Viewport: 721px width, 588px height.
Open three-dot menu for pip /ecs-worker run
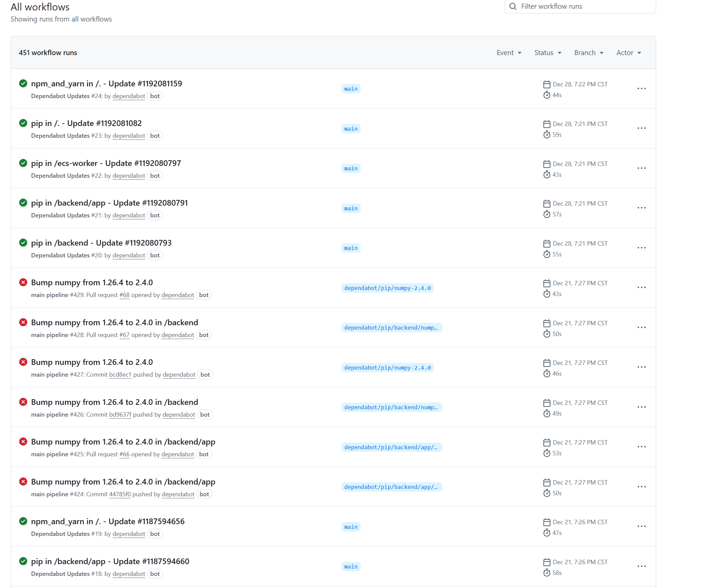click(641, 168)
